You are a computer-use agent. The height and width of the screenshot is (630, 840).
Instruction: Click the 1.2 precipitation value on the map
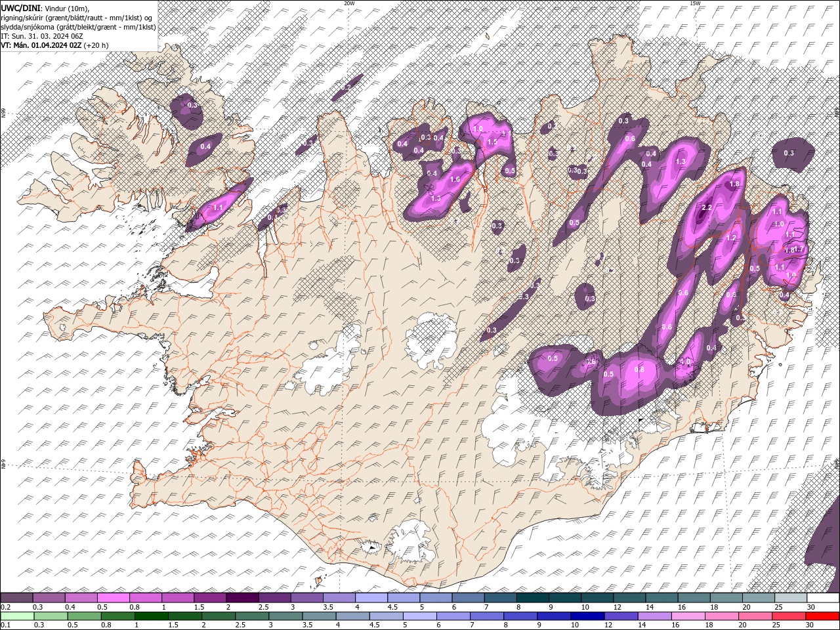pyautogui.click(x=732, y=238)
